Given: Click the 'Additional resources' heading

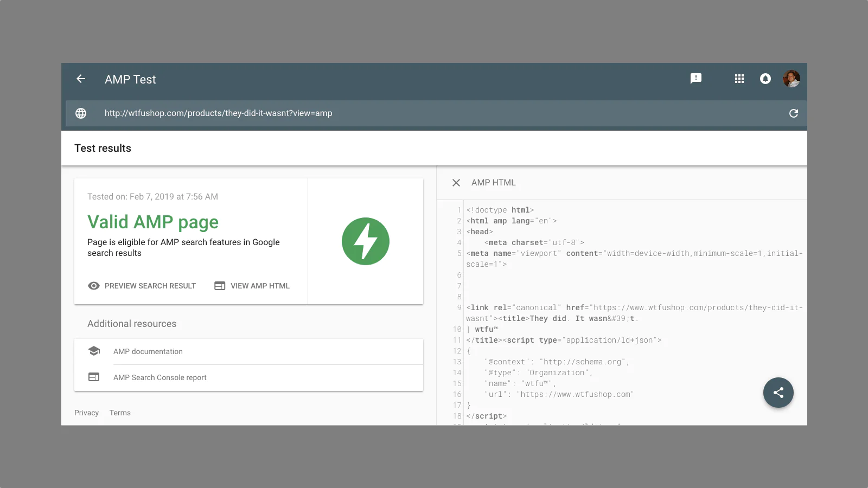Looking at the screenshot, I should click(x=132, y=324).
